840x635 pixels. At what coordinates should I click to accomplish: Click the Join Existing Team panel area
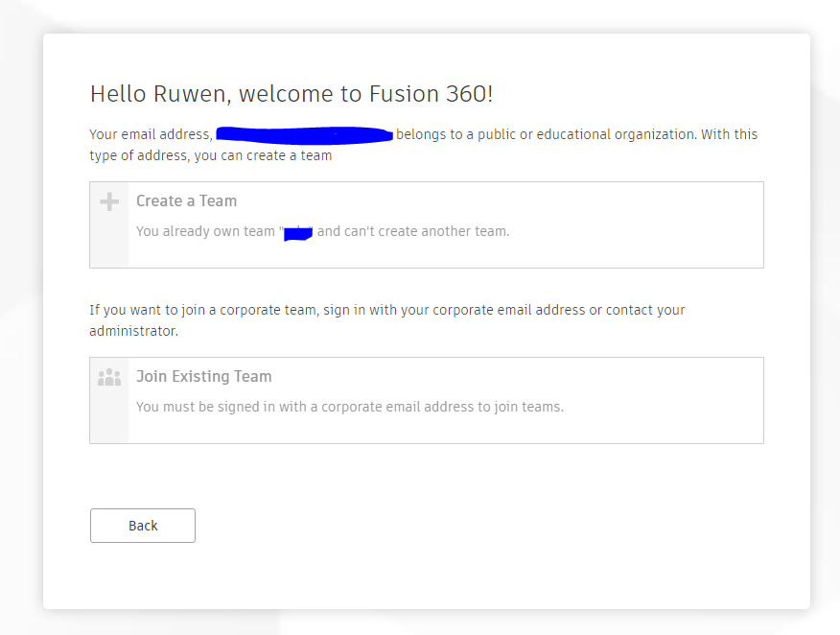point(427,400)
